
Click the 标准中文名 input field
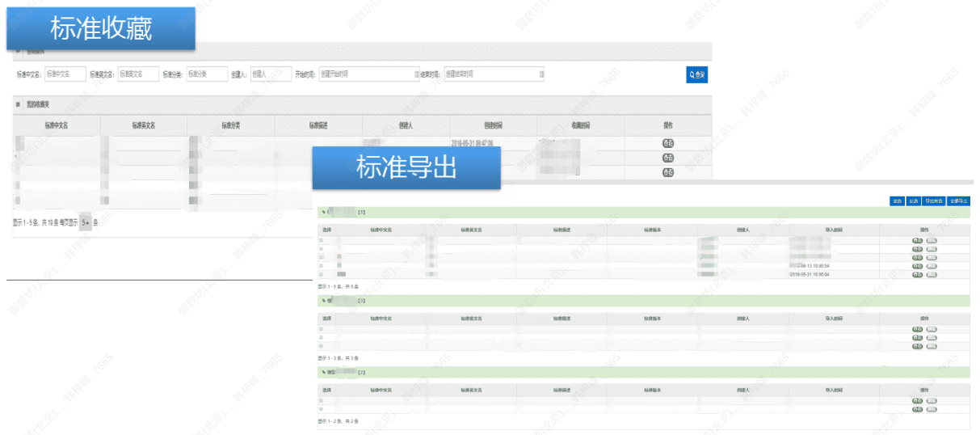[65, 74]
